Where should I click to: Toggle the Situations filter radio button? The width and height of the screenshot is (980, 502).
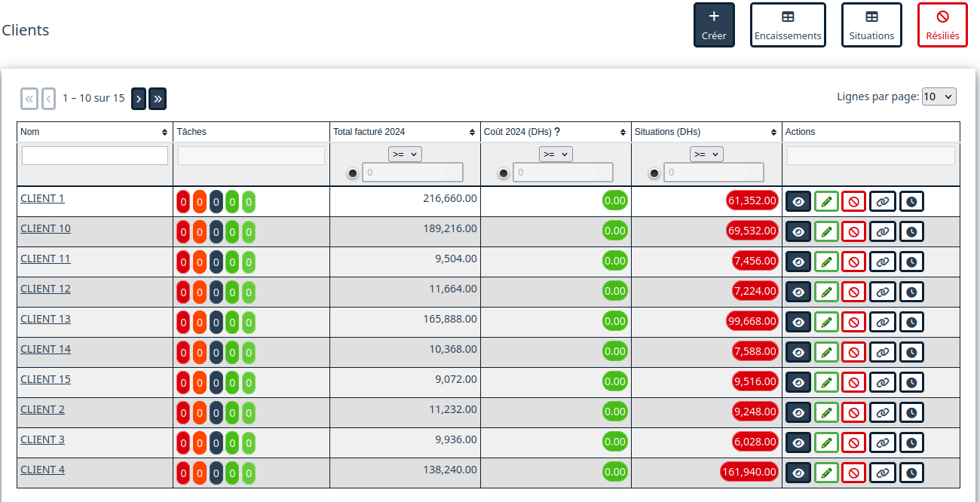coord(654,173)
